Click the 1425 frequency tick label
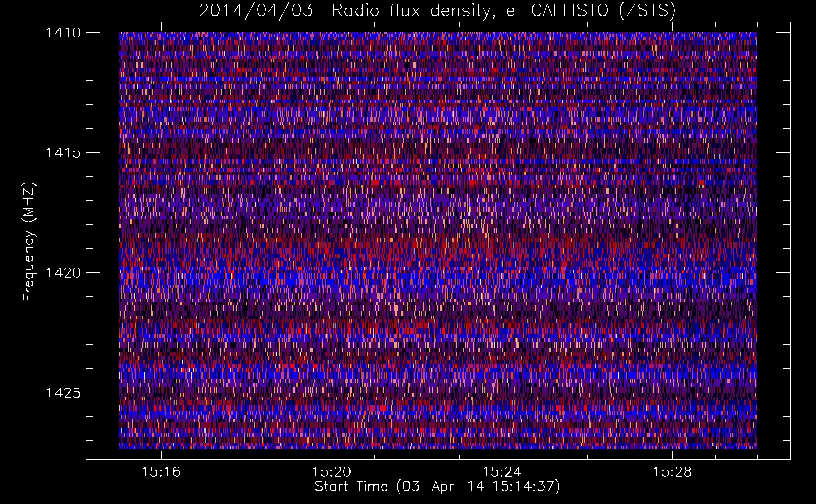The image size is (816, 504). coord(63,393)
